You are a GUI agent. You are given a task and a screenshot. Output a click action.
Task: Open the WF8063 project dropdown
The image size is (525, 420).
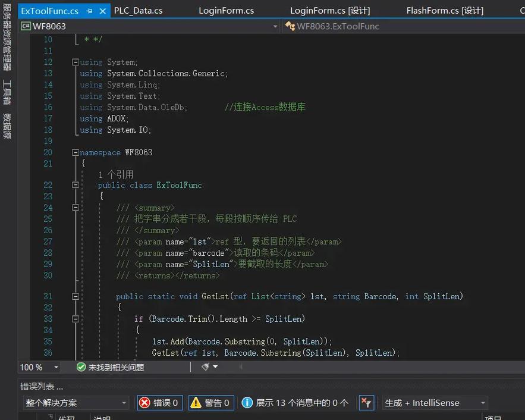[x=275, y=26]
